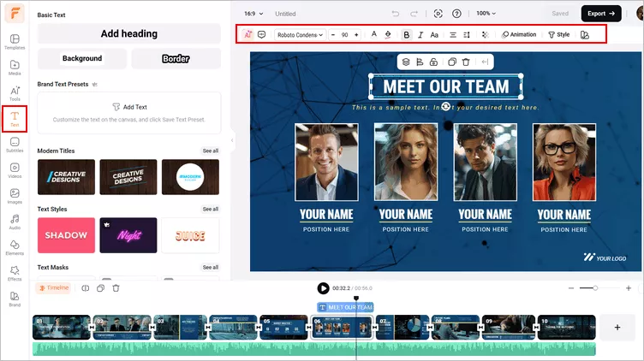See all Modern Titles
Viewport: 644px width, 361px height.
[211, 151]
